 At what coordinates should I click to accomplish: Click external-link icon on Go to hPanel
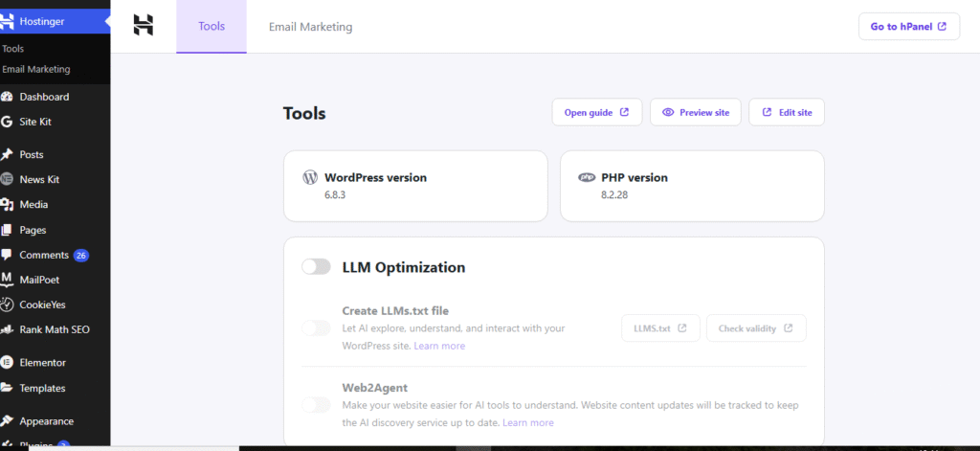[x=942, y=26]
